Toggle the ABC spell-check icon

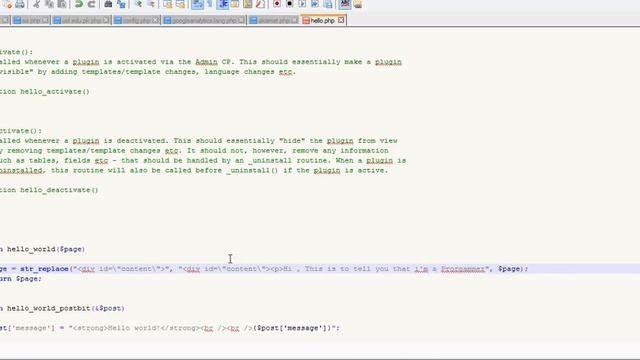(345, 4)
